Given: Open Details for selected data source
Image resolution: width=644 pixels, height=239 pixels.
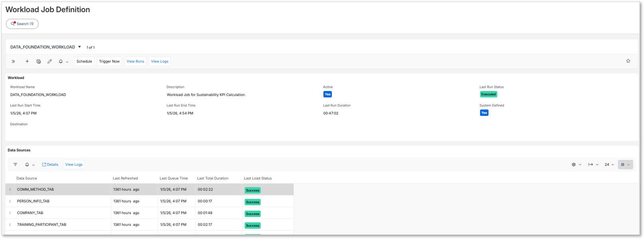Looking at the screenshot, I should tap(50, 164).
